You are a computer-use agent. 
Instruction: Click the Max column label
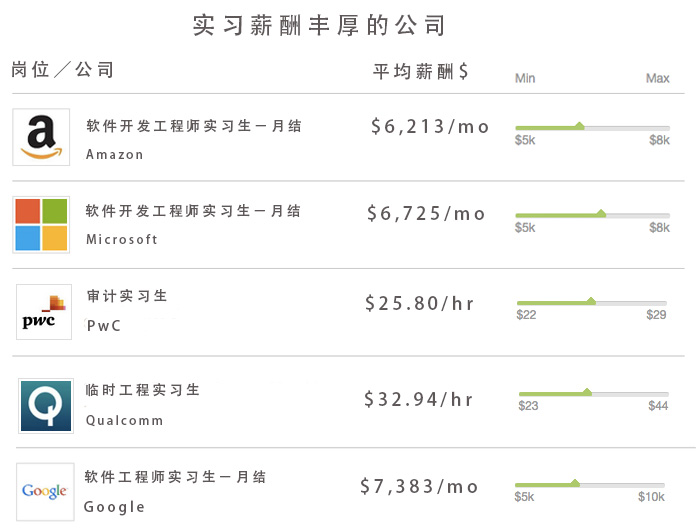tap(657, 79)
